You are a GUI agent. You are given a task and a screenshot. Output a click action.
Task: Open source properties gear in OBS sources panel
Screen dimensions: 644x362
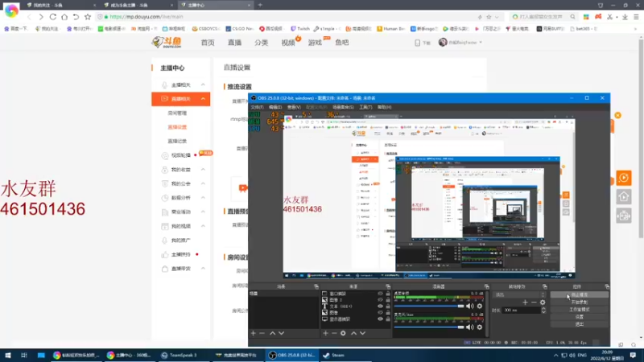click(x=343, y=333)
